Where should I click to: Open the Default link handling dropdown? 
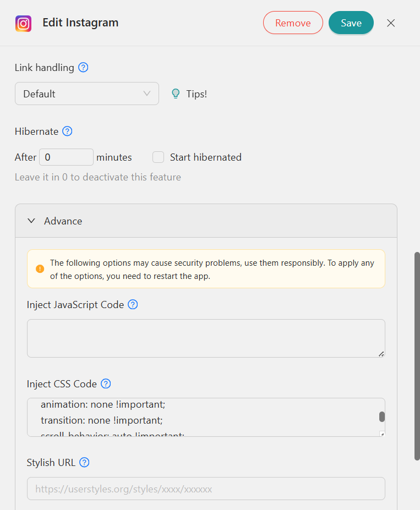tap(86, 94)
